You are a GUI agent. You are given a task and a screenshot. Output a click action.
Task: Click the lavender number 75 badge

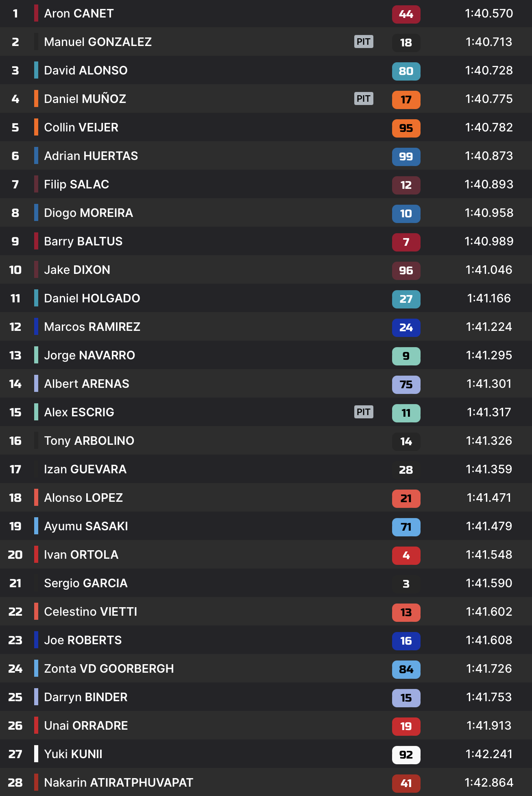[x=406, y=385]
